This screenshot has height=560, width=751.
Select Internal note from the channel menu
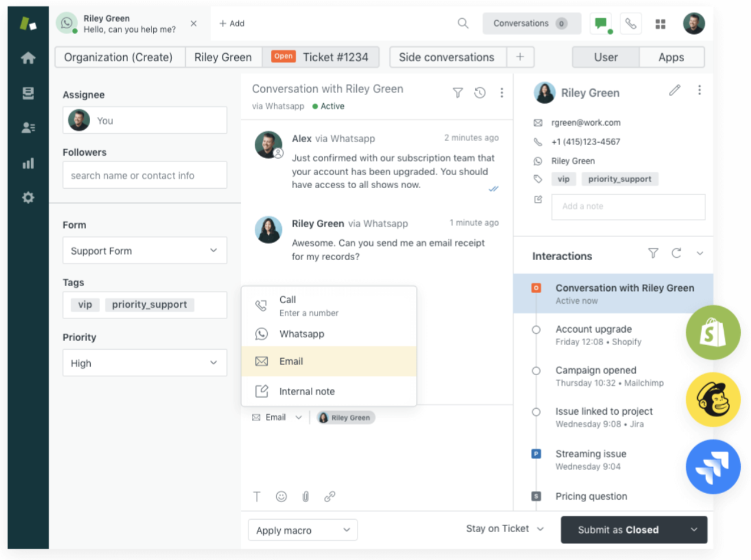click(x=307, y=391)
